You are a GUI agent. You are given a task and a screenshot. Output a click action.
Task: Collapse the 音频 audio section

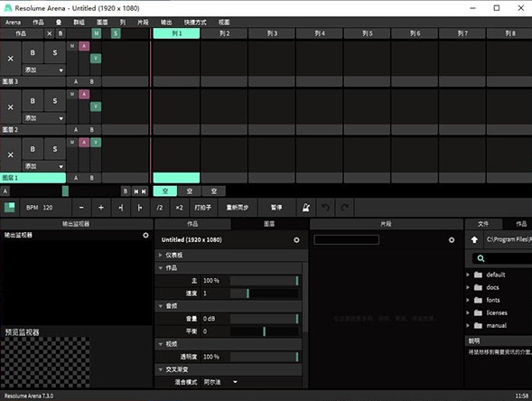(161, 306)
